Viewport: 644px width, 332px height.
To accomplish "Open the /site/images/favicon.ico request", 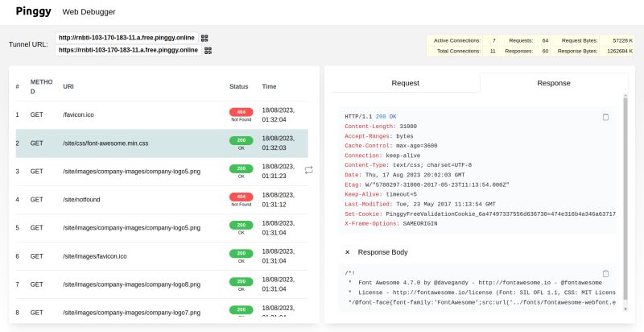I will 162,256.
